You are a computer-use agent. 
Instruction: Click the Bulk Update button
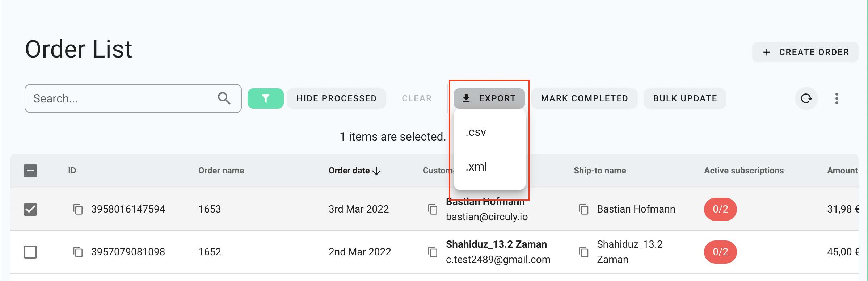685,98
